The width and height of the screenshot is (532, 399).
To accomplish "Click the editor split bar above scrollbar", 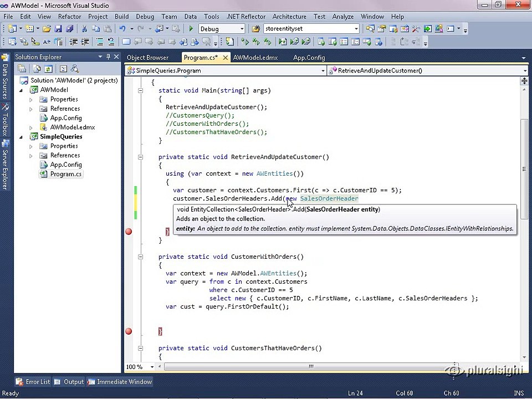I will pos(524,81).
